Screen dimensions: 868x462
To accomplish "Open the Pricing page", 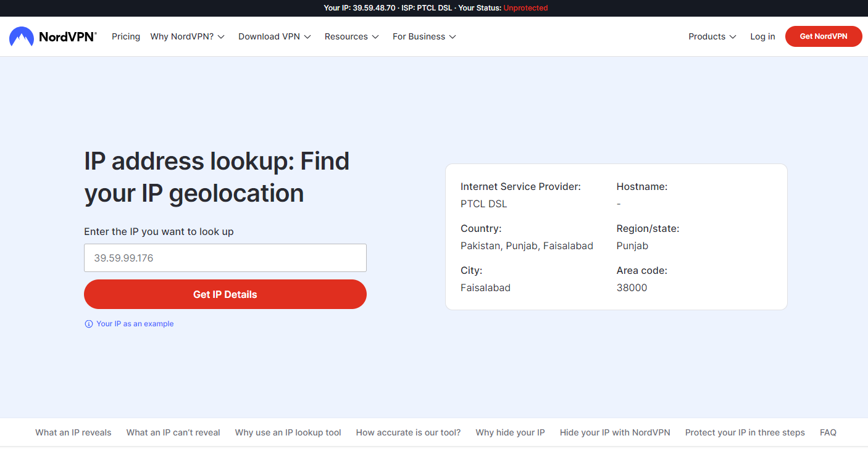I will 126,36.
